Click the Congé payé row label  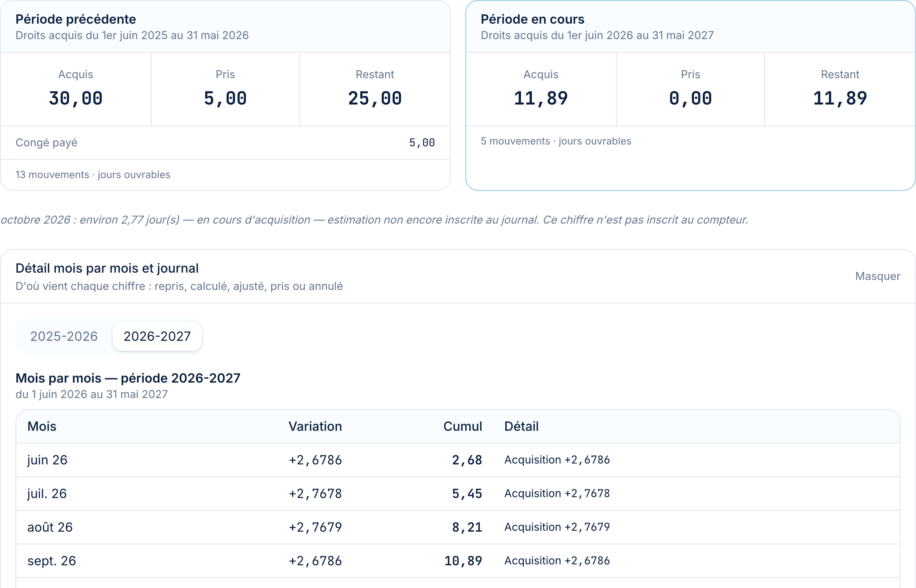tap(46, 143)
